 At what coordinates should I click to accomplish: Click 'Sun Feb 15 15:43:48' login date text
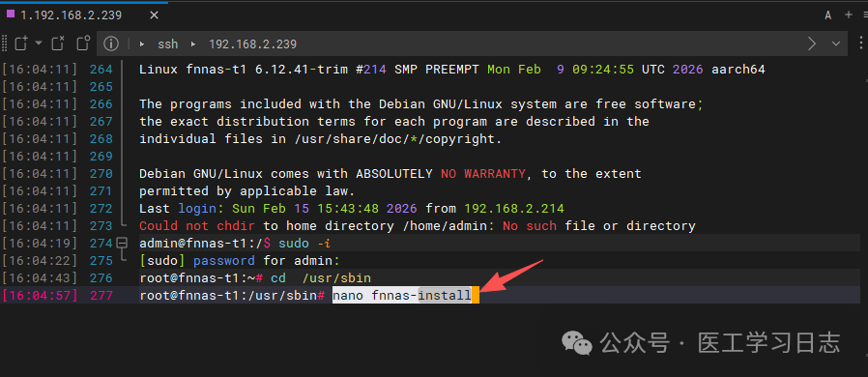click(305, 209)
